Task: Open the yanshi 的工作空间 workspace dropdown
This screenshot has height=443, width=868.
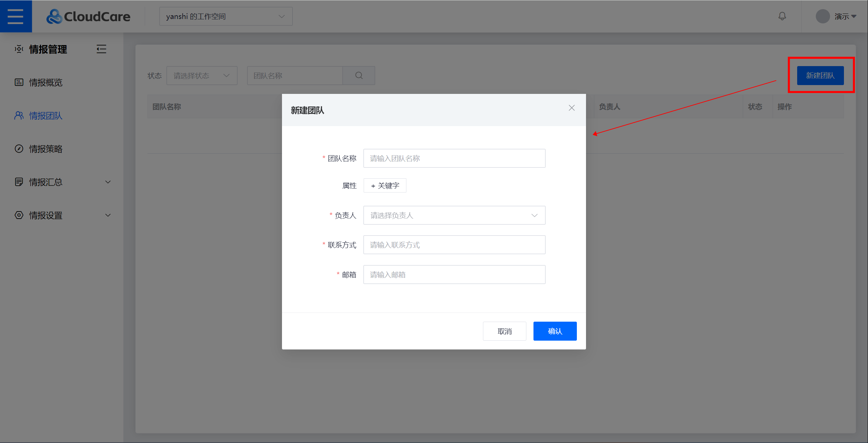Action: [226, 16]
